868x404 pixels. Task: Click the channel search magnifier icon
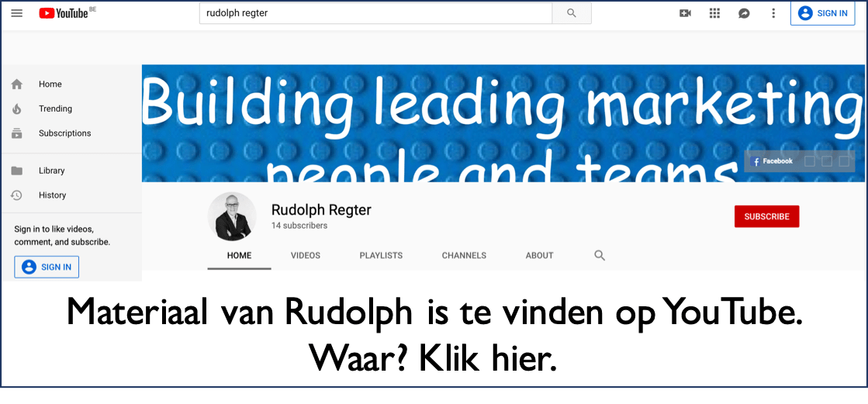click(x=600, y=255)
